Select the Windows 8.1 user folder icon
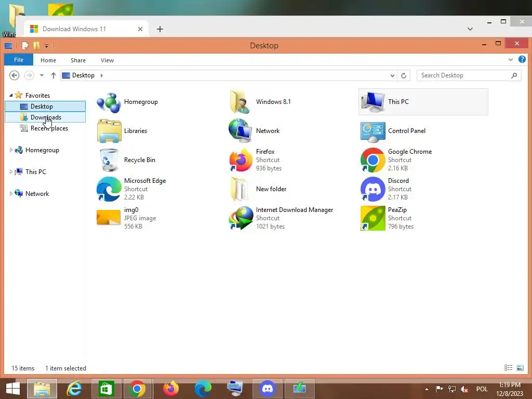 pyautogui.click(x=240, y=102)
